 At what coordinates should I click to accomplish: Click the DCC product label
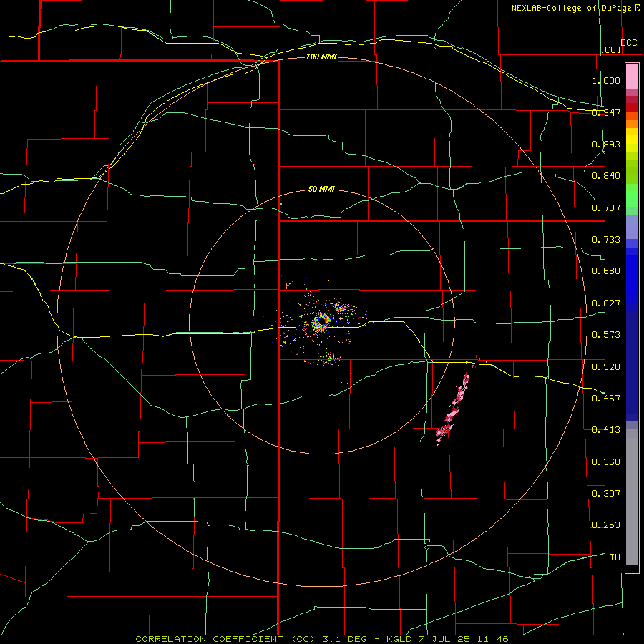click(628, 43)
